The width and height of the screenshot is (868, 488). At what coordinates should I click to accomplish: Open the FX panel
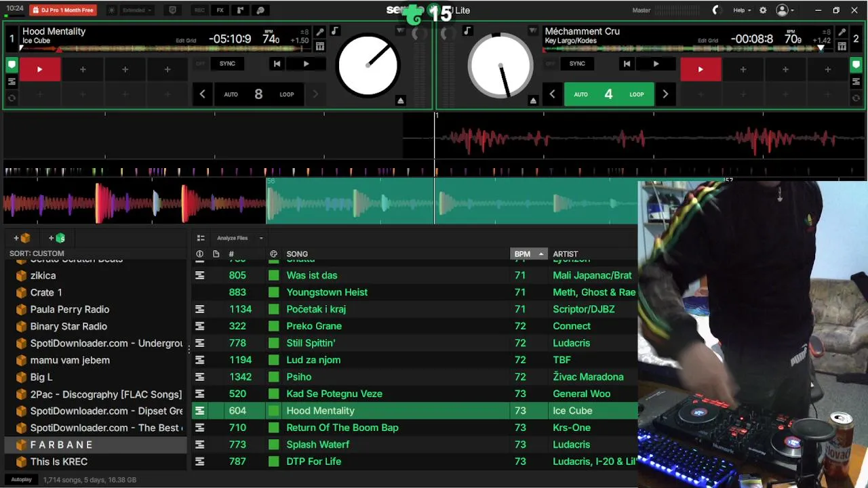[x=220, y=10]
